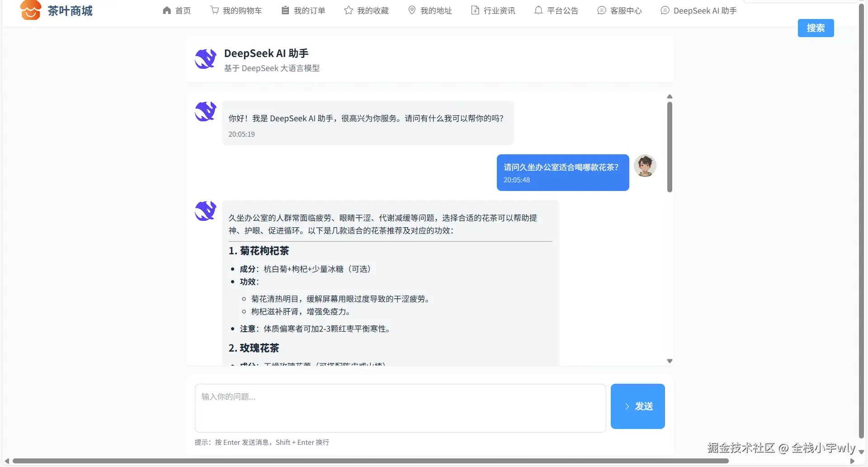The height and width of the screenshot is (467, 868).
Task: Click the reply paragraph starting 久坐办公室的人群
Action: pyautogui.click(x=382, y=224)
